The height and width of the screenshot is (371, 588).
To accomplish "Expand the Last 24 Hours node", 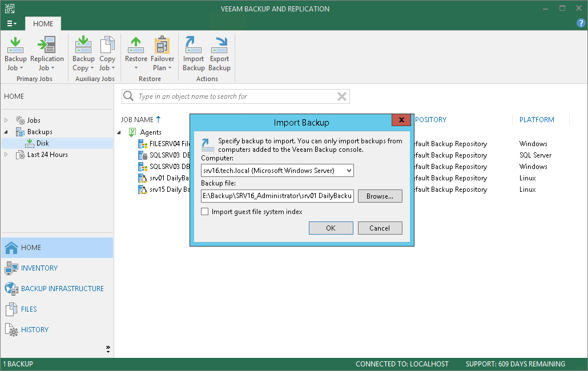I will [6, 155].
